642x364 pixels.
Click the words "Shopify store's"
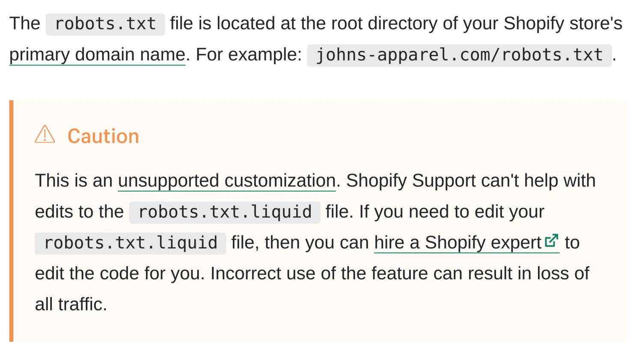point(563,24)
